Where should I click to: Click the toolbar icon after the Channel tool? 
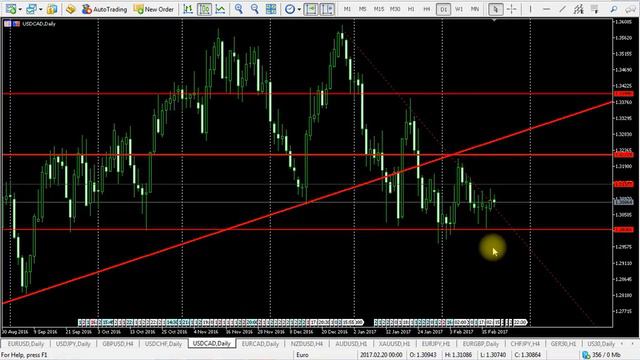click(595, 9)
